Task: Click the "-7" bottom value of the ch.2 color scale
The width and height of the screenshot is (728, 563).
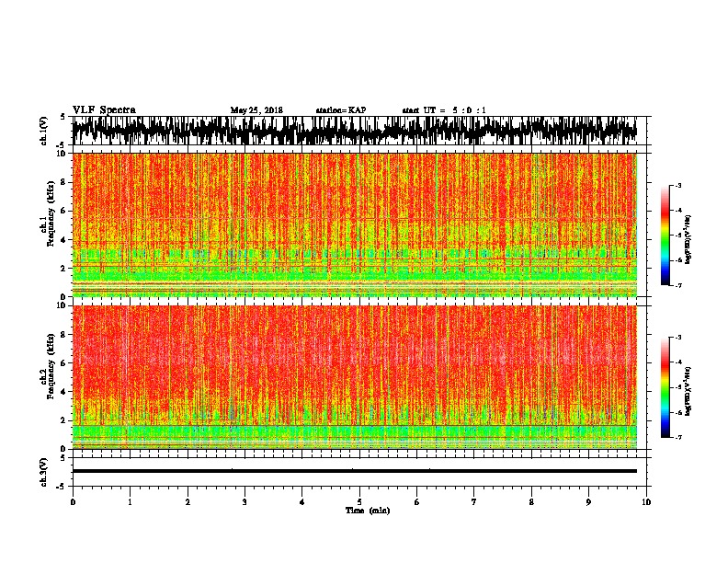Action: pos(678,438)
